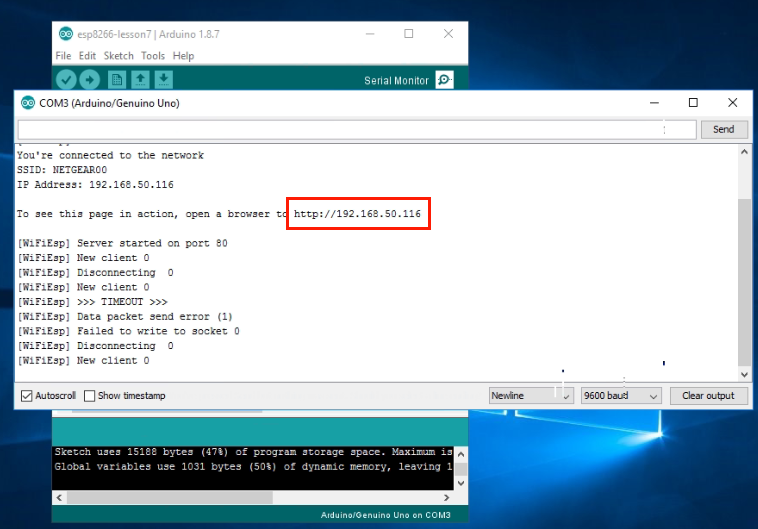
Task: Click the serial output scrollbar down arrow
Action: (x=744, y=375)
